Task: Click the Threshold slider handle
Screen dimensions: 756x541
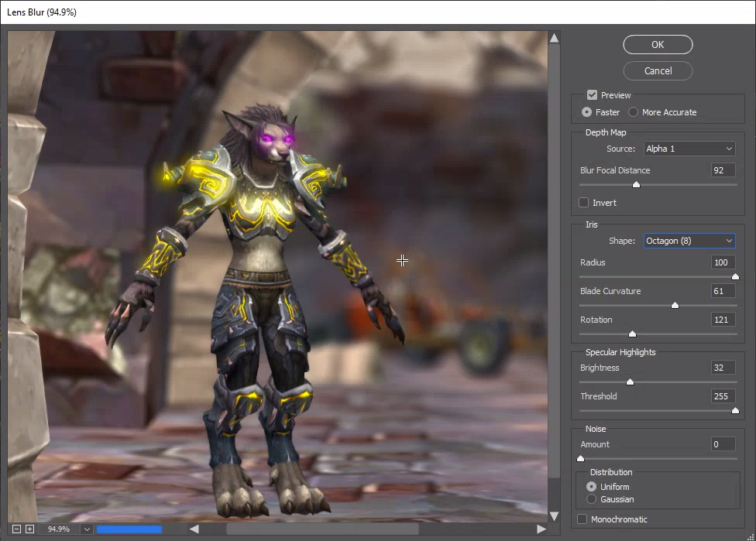Action: point(735,411)
